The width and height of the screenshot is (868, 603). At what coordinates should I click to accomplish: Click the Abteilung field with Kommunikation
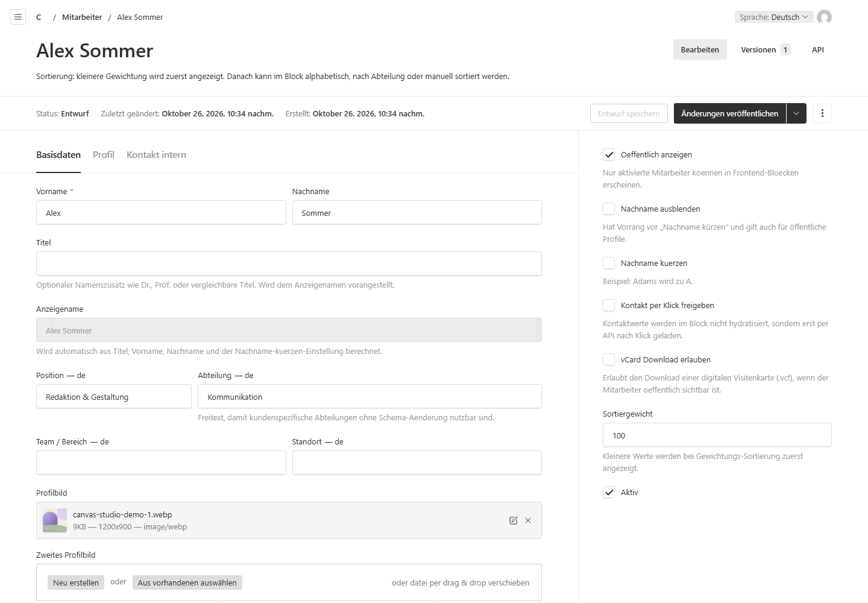click(370, 396)
